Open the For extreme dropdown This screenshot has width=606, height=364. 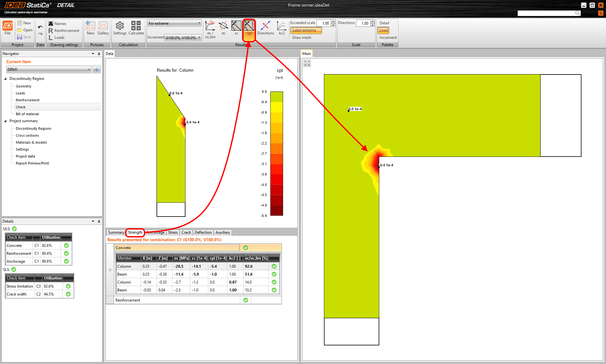coord(174,23)
